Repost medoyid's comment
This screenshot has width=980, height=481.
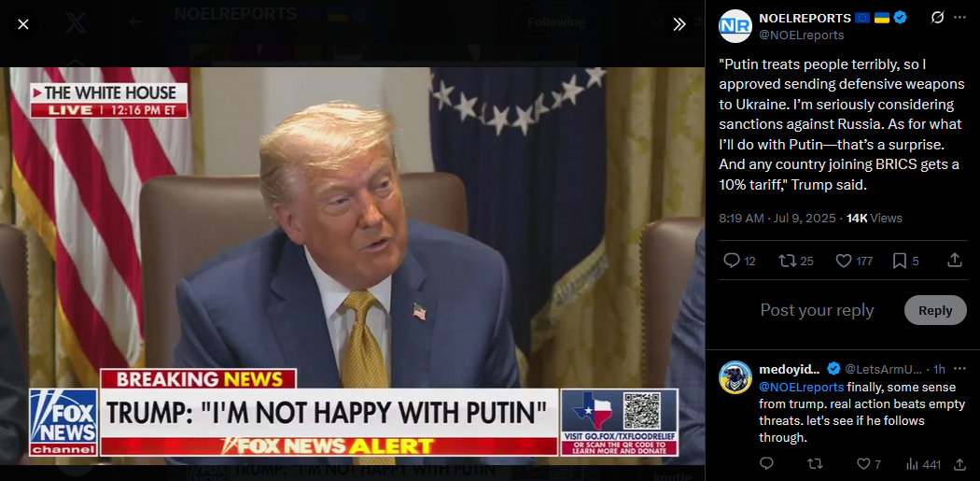(x=815, y=464)
